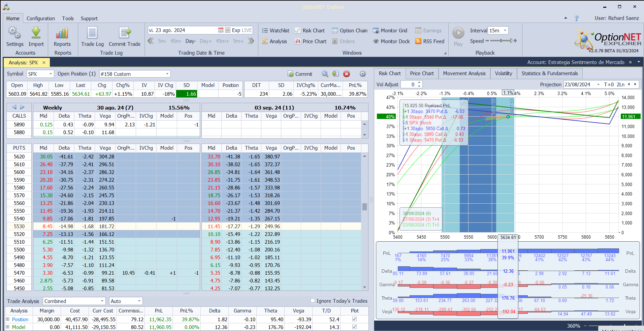Image resolution: width=644 pixels, height=331 pixels.
Task: Click the Commit button
Action: tap(300, 74)
